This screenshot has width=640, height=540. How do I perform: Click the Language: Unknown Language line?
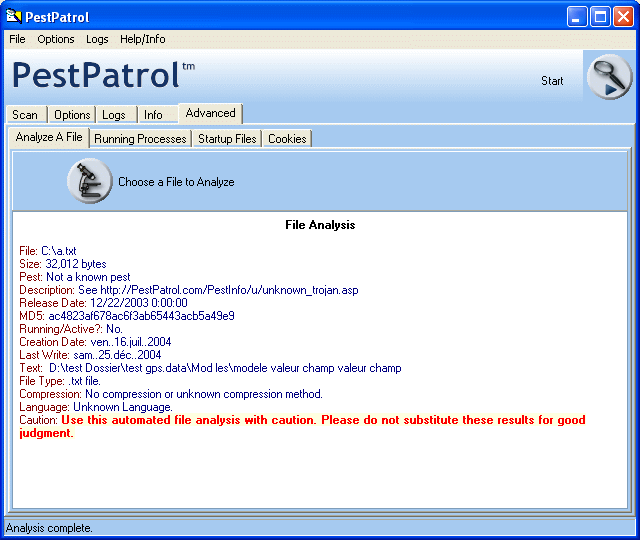pyautogui.click(x=96, y=407)
